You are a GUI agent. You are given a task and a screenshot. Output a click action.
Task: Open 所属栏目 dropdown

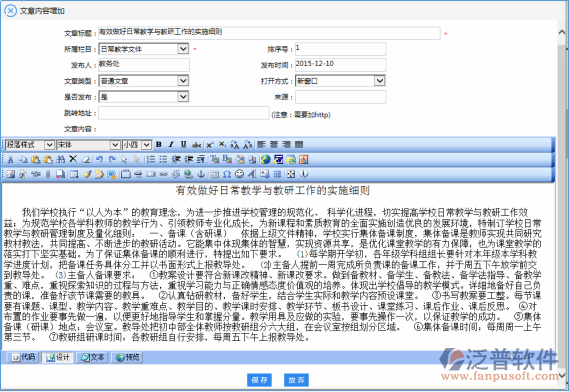click(183, 49)
